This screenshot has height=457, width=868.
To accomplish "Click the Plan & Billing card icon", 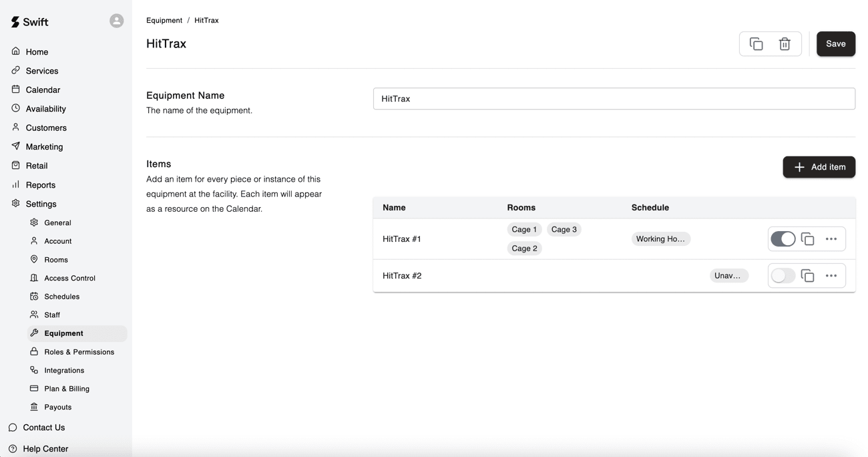I will (34, 388).
